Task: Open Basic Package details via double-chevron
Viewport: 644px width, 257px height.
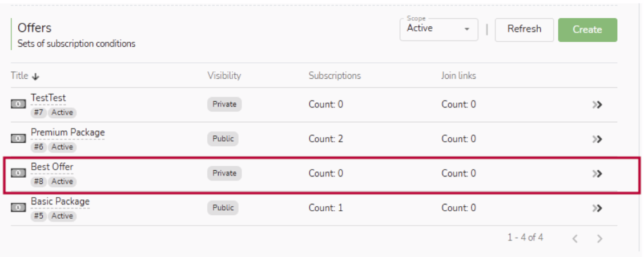Action: (598, 208)
